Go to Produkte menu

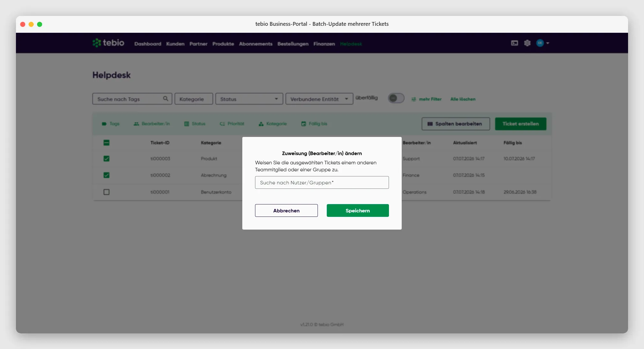[223, 44]
